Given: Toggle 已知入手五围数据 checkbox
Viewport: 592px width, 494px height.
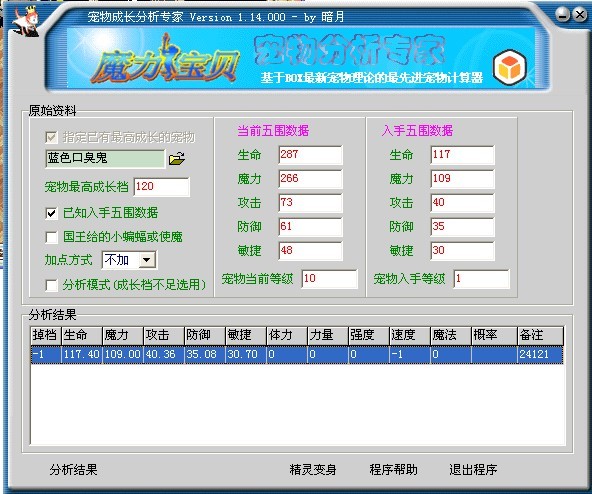Looking at the screenshot, I should [51, 213].
